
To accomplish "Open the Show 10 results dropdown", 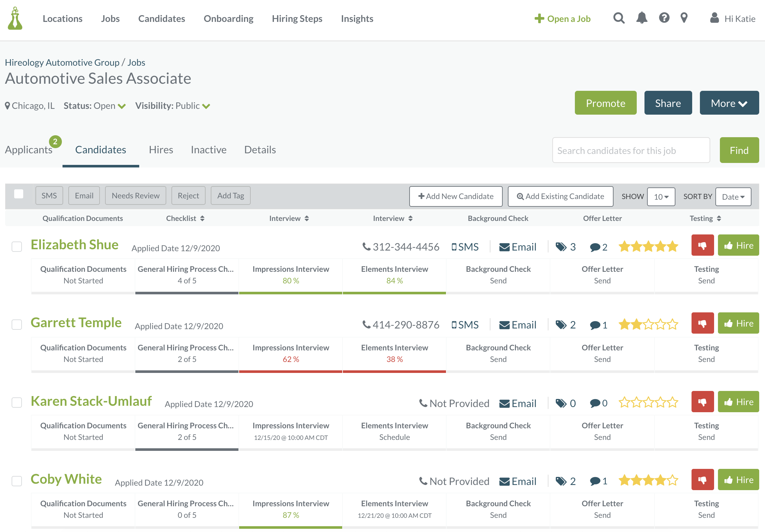I will coord(661,197).
